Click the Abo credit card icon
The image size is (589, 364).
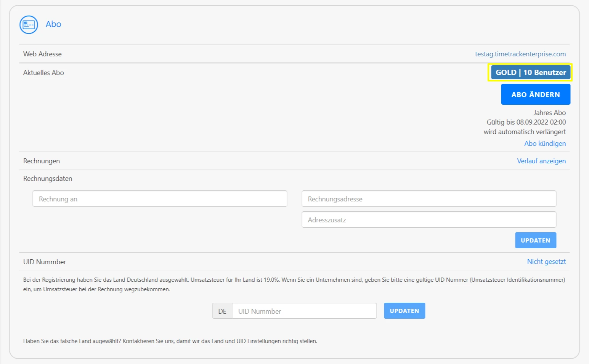29,25
